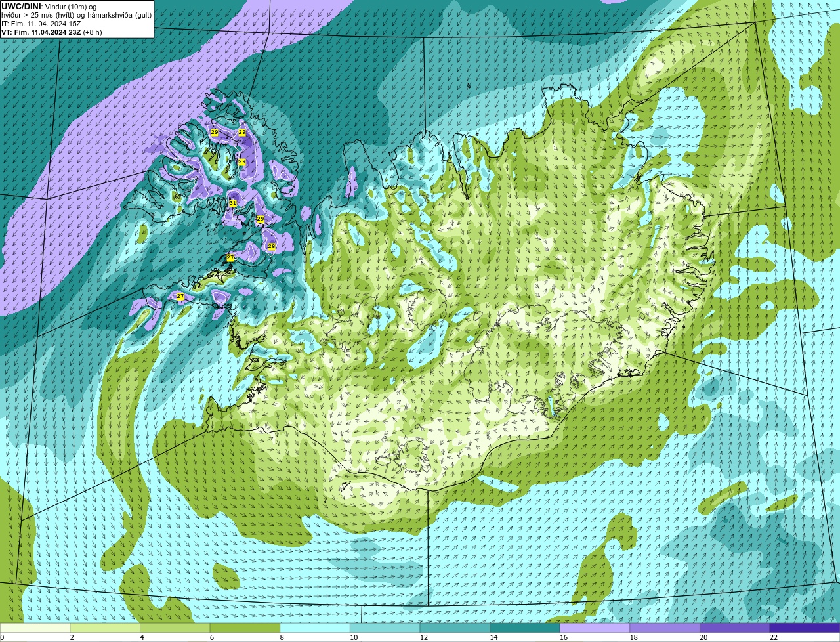Click the scale value 4 on the color bar
Screen dimensions: 840x642
(142, 637)
